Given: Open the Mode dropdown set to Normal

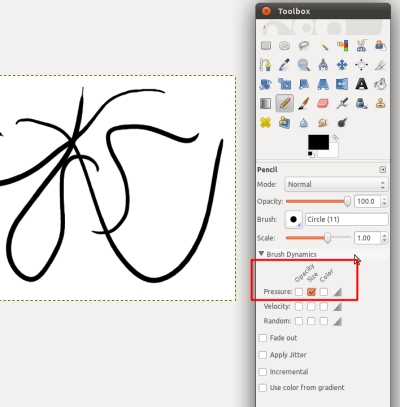Looking at the screenshot, I should pyautogui.click(x=336, y=184).
